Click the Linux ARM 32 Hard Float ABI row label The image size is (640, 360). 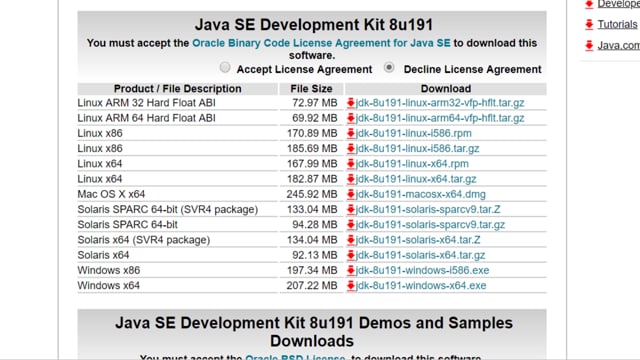tap(146, 103)
